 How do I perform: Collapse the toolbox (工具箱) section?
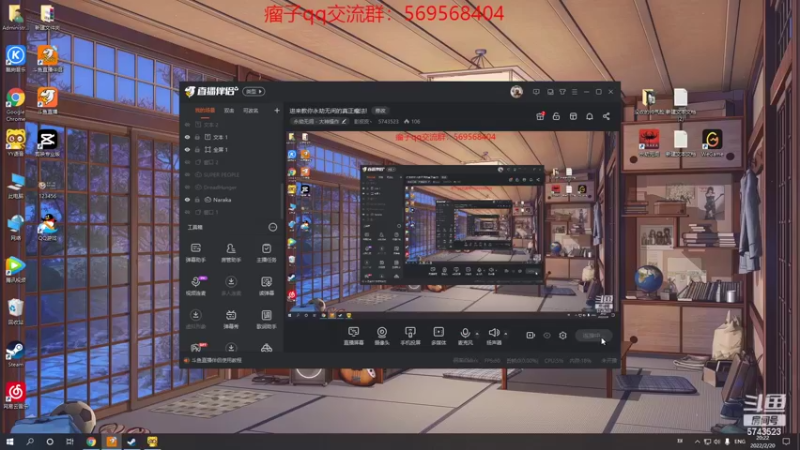273,228
